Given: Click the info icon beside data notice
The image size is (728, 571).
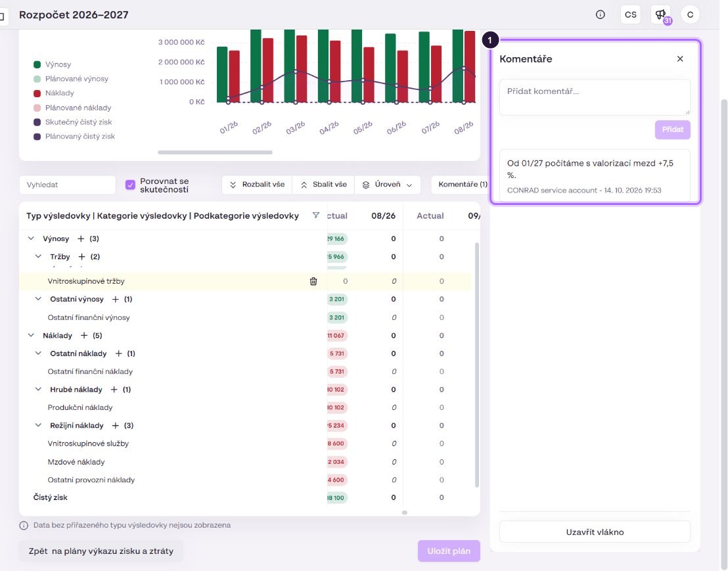Looking at the screenshot, I should tap(24, 526).
